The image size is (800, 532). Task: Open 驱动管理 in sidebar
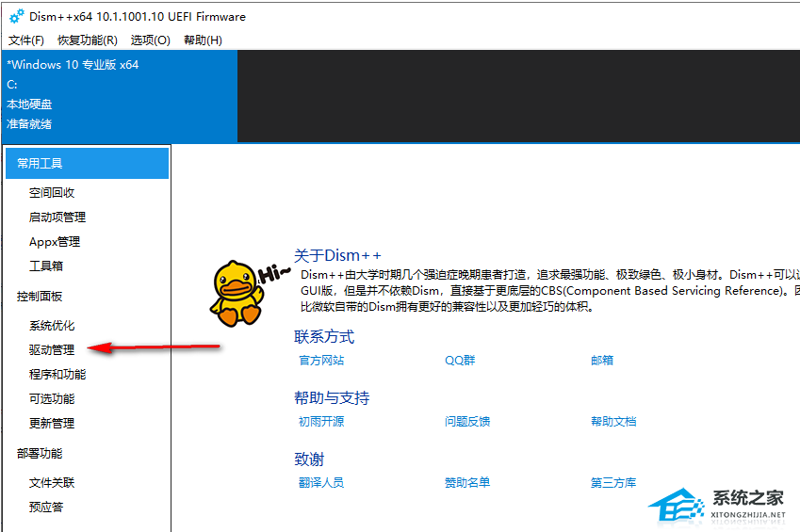[x=52, y=350]
